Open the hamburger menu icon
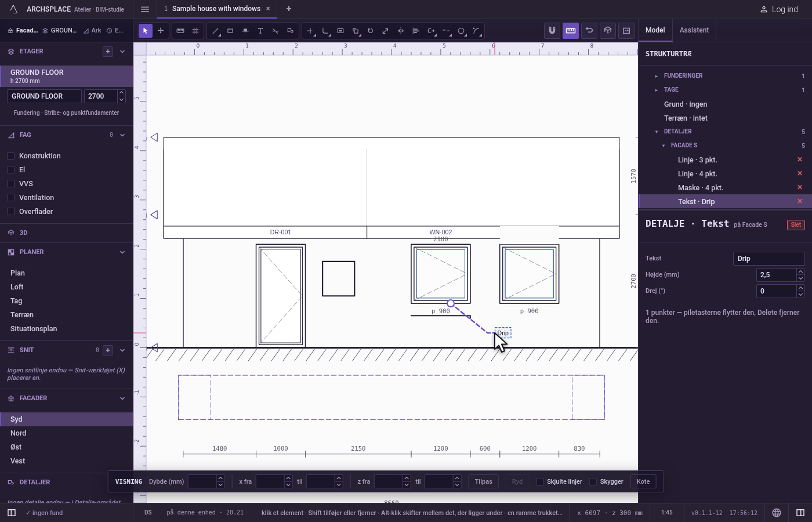The image size is (812, 522). point(145,9)
